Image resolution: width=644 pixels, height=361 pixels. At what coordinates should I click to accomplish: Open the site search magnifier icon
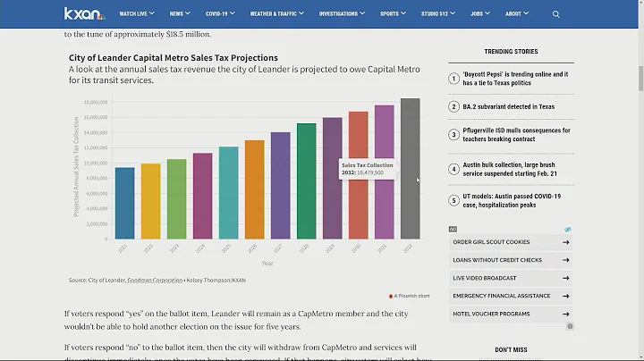(555, 14)
